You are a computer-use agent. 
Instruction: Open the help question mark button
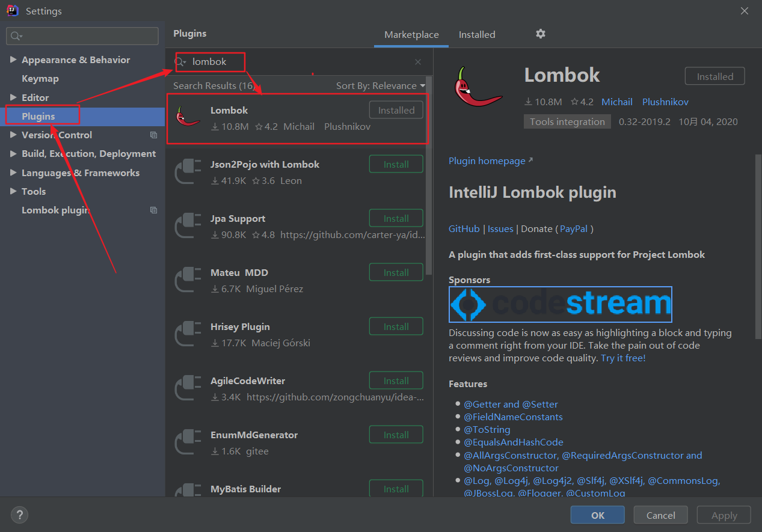pyautogui.click(x=19, y=515)
